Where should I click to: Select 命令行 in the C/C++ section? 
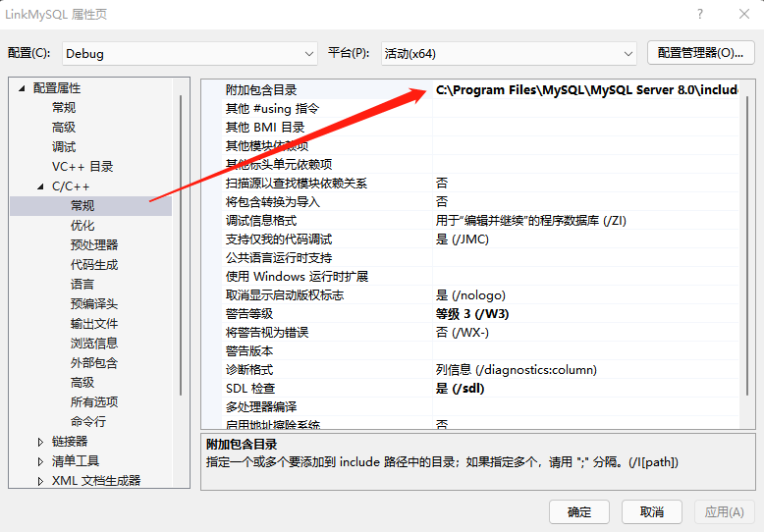point(87,422)
